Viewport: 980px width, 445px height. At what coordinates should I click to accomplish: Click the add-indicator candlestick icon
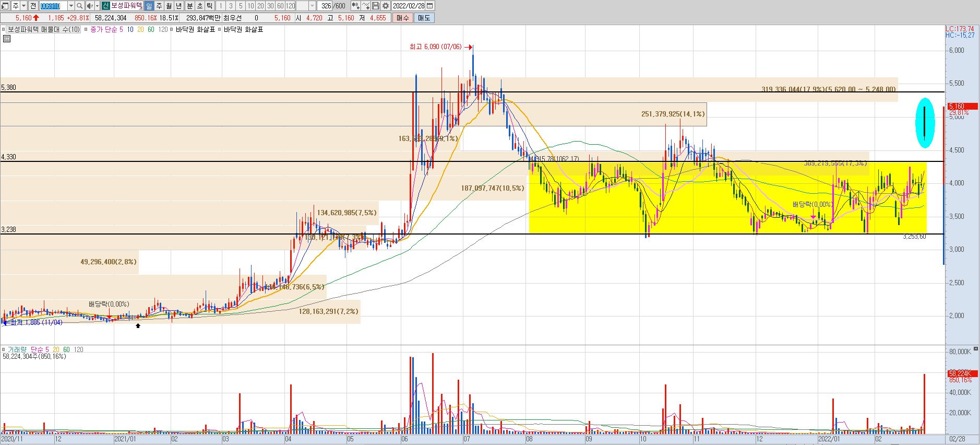(355, 6)
